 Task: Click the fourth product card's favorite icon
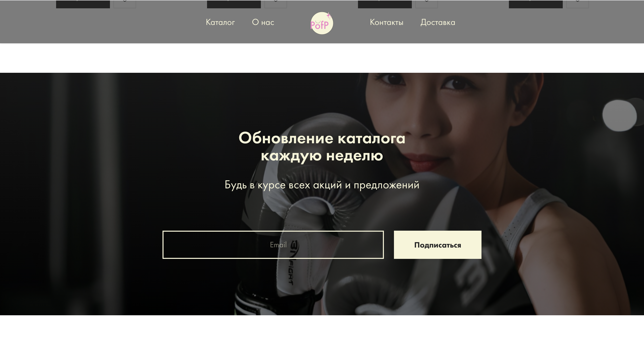pos(578,4)
